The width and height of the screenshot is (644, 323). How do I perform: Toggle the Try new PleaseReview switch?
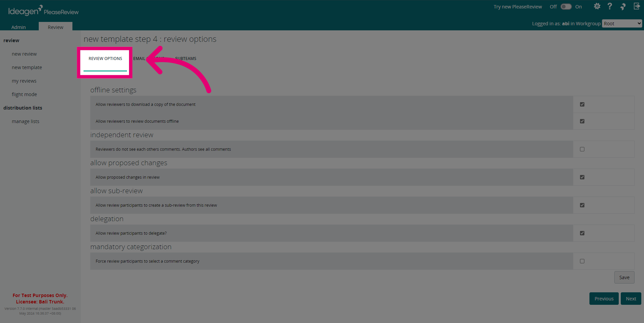[x=566, y=7]
